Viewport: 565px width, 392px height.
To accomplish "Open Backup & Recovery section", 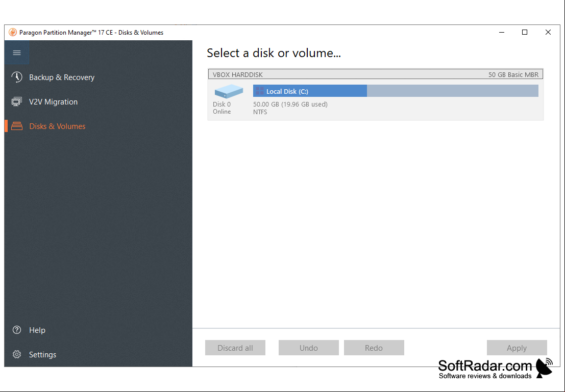I will click(x=99, y=77).
